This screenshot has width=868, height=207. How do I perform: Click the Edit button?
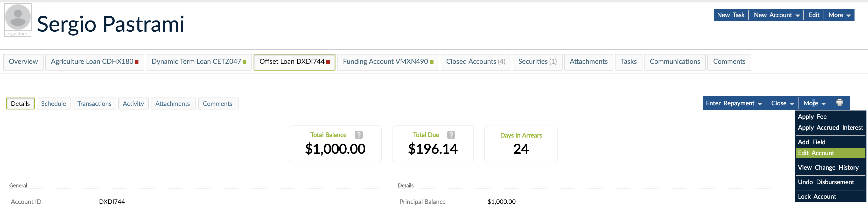point(814,15)
